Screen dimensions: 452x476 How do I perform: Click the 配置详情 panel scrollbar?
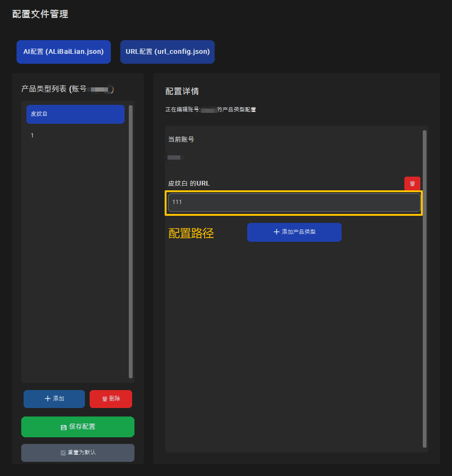click(425, 288)
